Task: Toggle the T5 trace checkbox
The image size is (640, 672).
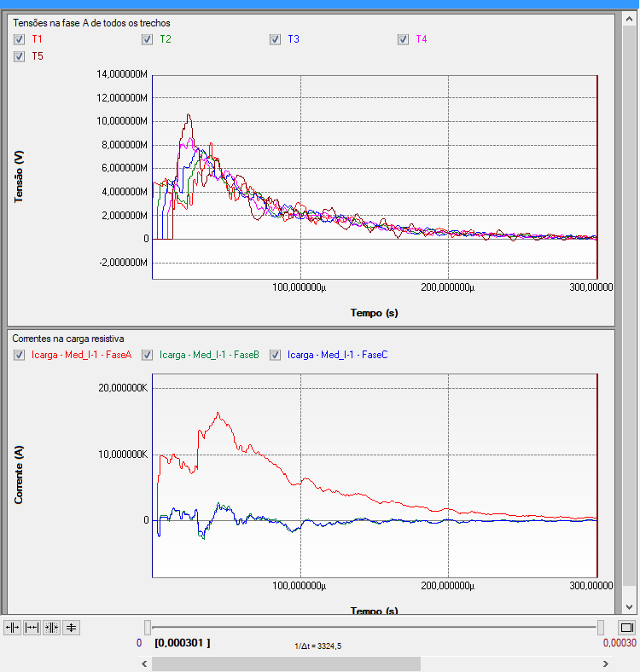Action: 20,56
